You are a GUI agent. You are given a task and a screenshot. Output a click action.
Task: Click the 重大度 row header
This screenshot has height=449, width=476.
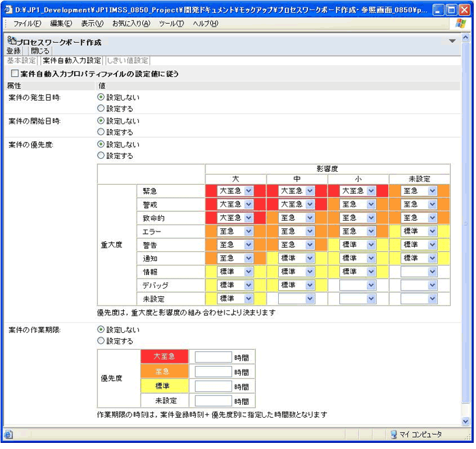pyautogui.click(x=118, y=245)
